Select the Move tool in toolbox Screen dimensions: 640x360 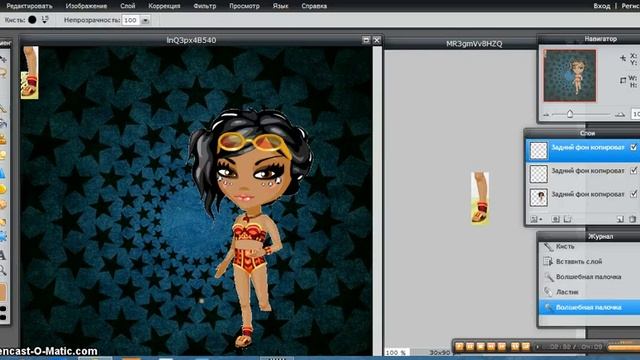tap(3, 60)
